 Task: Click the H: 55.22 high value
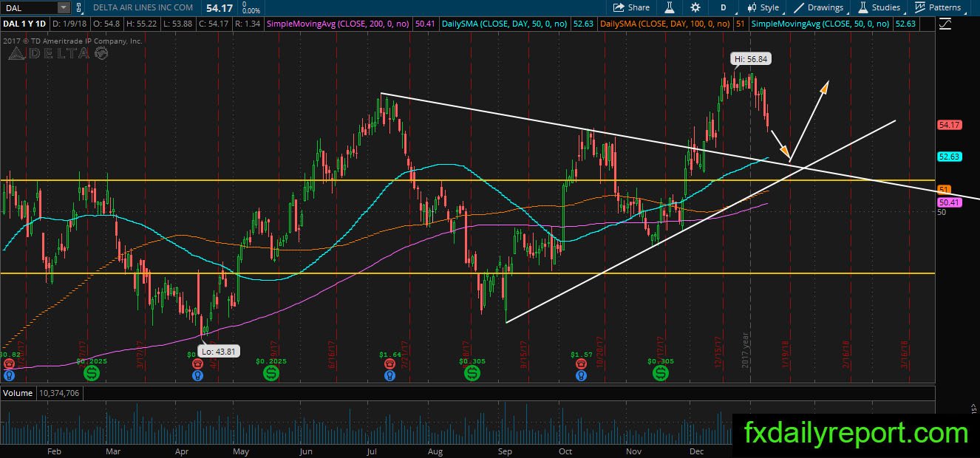click(x=143, y=24)
